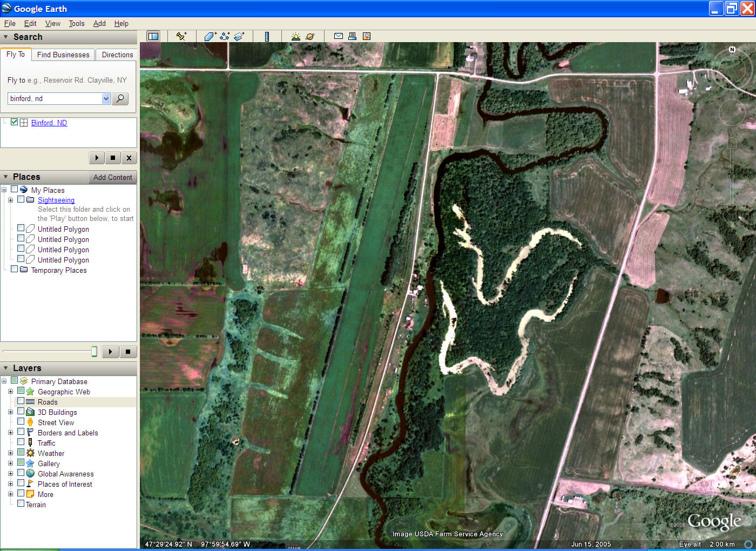This screenshot has height=551, width=756.
Task: Uncheck the Binford, ND search result
Action: [14, 122]
